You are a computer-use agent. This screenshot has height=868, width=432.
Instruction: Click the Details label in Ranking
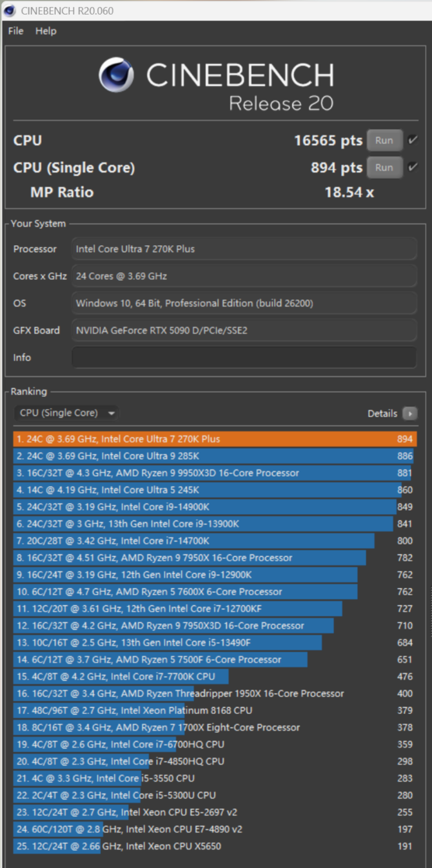[x=382, y=413]
